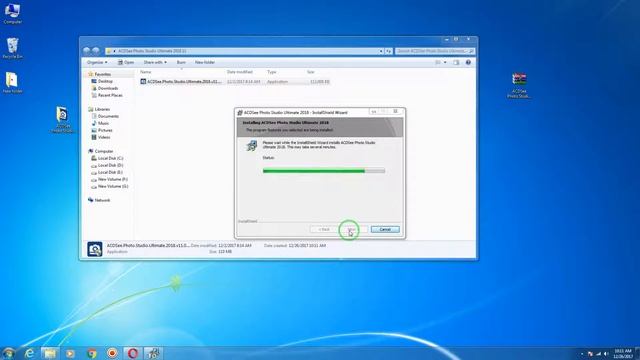640x360 pixels.
Task: Click the InstallShield Wizard title bar icon
Action: tap(240, 112)
